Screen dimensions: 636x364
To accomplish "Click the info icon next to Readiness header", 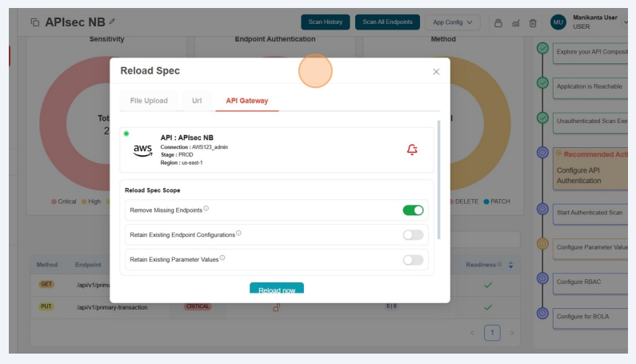I will [499, 265].
